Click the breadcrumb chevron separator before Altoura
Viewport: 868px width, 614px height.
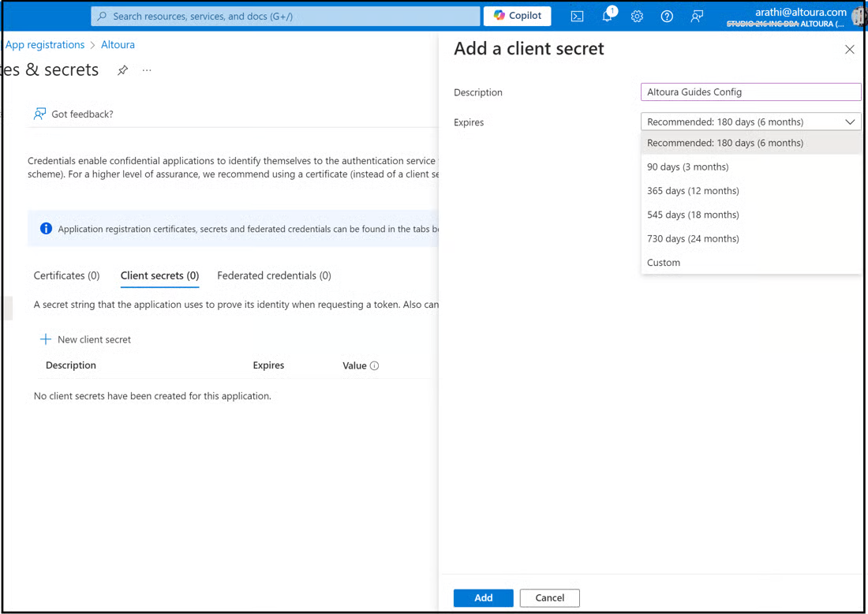(x=93, y=45)
